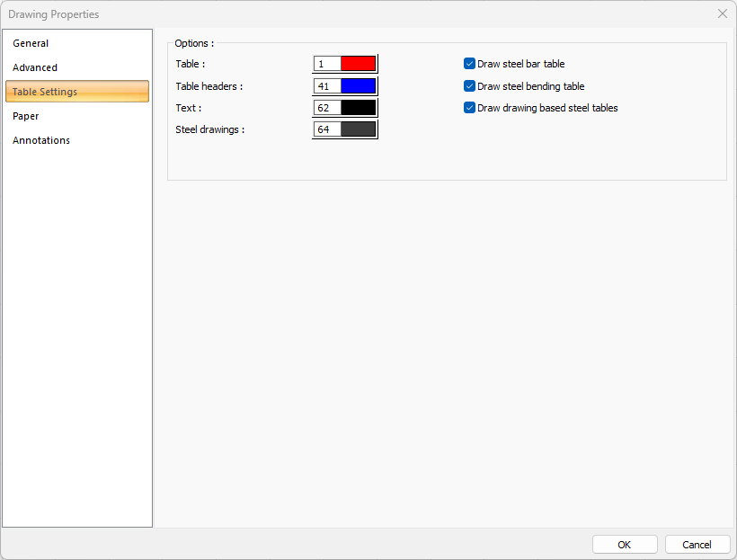
Task: Open the black Text color swatch
Action: point(358,108)
